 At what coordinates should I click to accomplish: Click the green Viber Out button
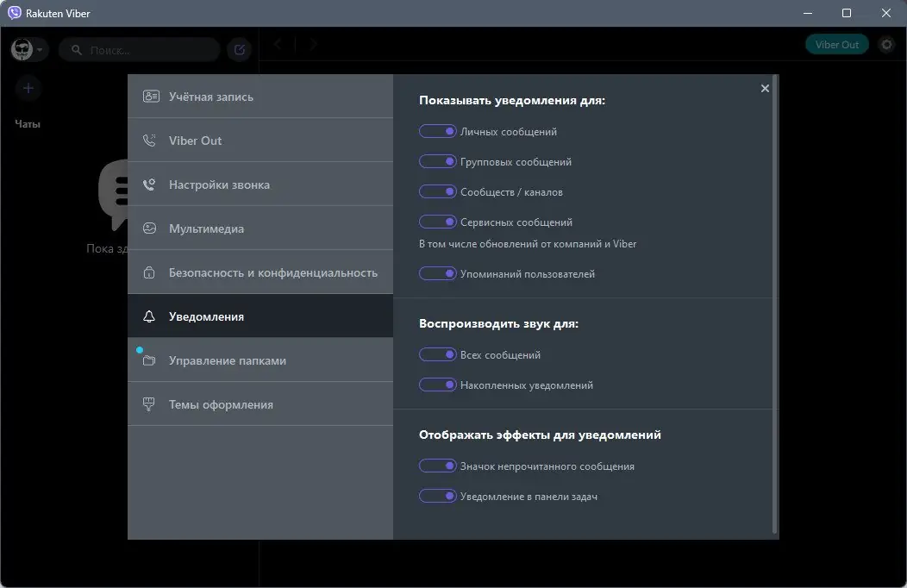point(837,45)
